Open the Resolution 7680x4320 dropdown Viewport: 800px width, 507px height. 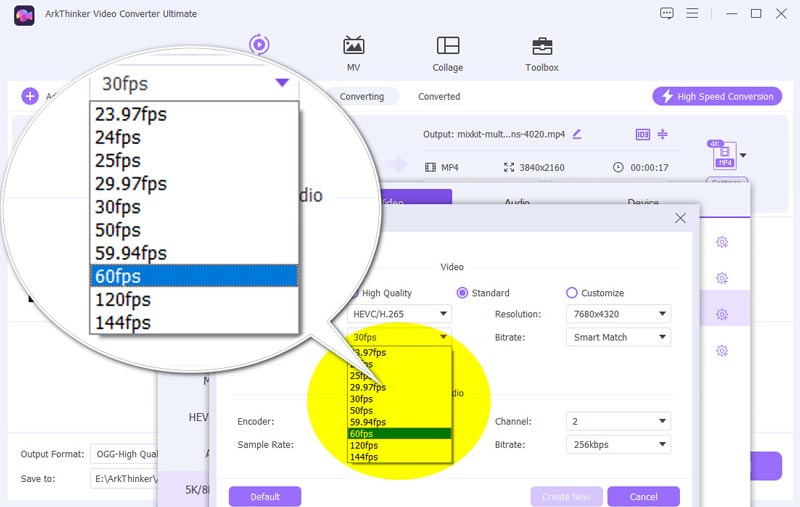(618, 314)
